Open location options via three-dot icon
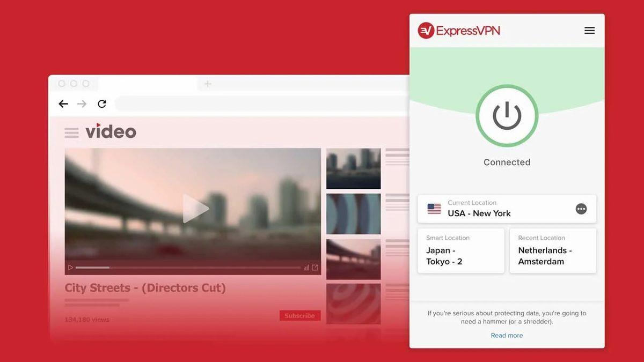 coord(581,209)
